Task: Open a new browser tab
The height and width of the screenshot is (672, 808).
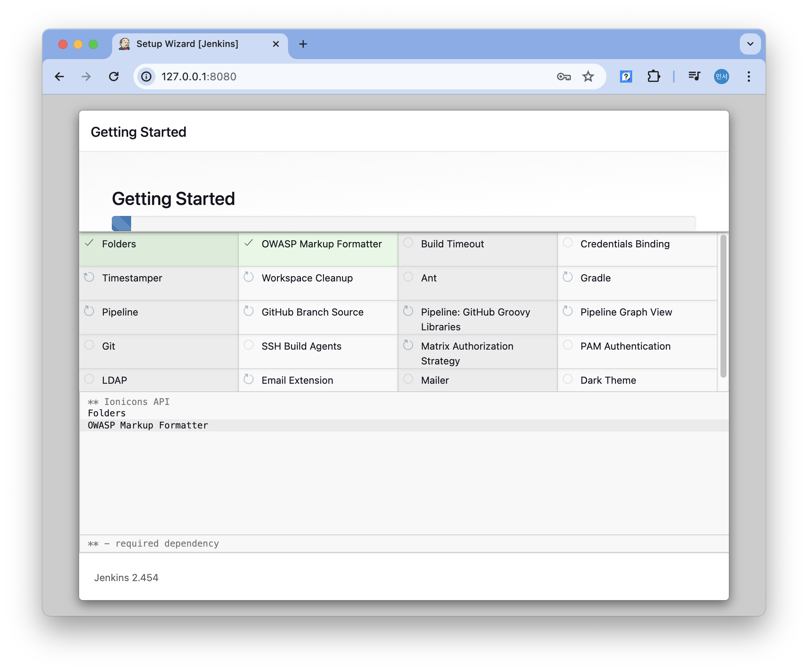Action: [303, 44]
